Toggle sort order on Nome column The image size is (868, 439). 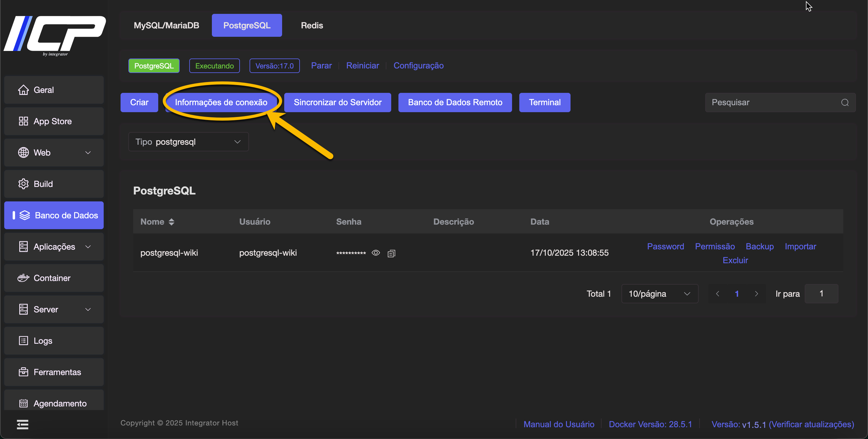pos(171,222)
